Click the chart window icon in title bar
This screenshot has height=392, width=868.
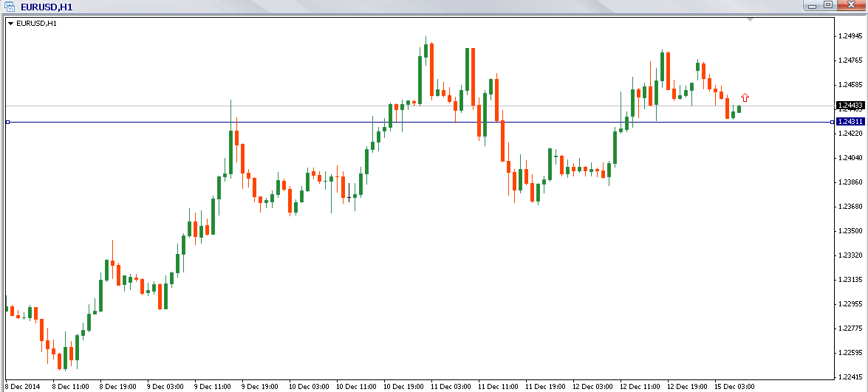tap(10, 7)
